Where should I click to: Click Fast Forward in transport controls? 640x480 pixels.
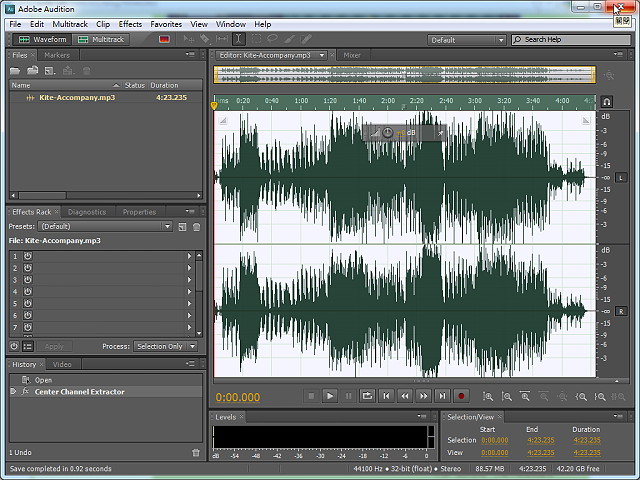coord(424,396)
